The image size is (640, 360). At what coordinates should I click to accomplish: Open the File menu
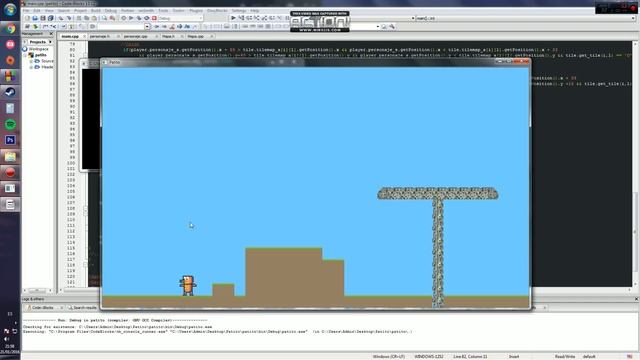[26, 11]
